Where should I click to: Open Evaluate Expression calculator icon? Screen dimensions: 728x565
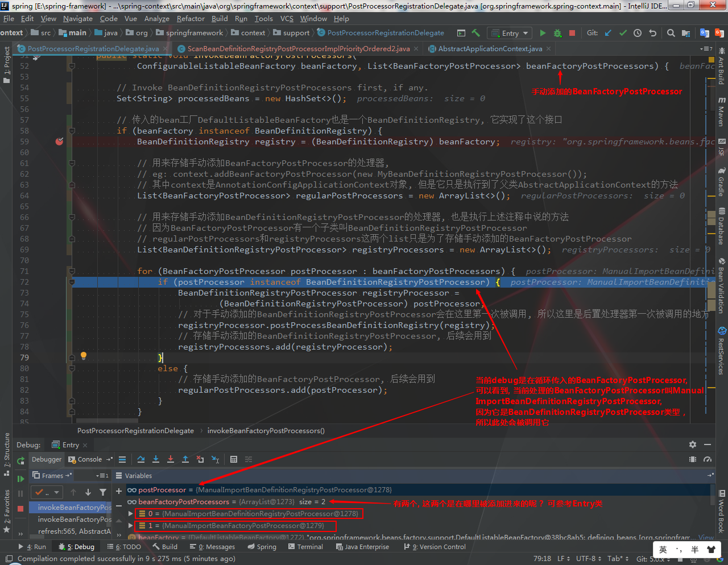234,459
